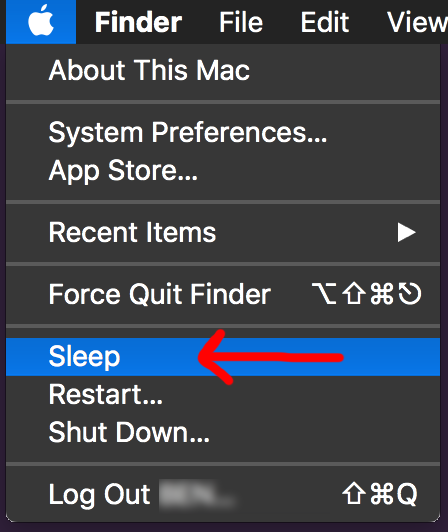This screenshot has width=448, height=532.
Task: Open the File menu
Action: [x=241, y=22]
